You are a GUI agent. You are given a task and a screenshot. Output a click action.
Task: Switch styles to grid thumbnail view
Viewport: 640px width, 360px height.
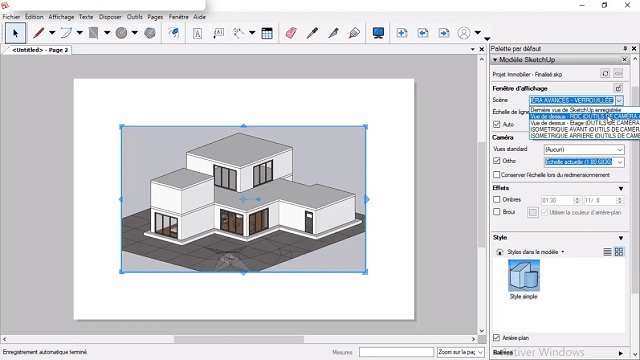coord(619,252)
